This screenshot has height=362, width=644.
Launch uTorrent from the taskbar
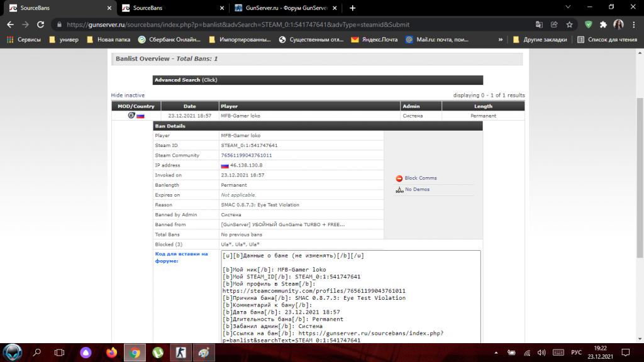coord(159,353)
